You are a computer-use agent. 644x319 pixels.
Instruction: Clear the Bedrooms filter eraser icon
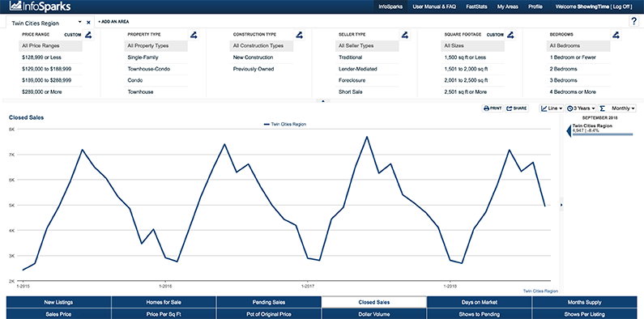[x=616, y=35]
